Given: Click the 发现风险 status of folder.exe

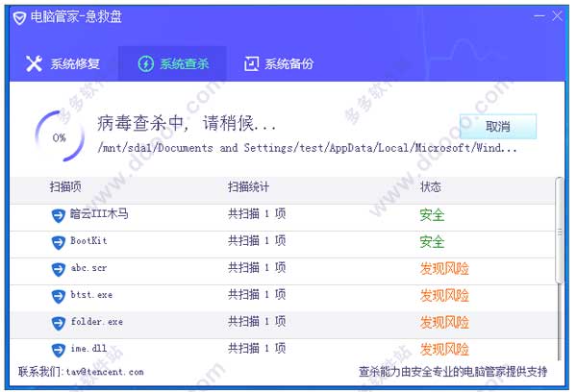Looking at the screenshot, I should (444, 323).
